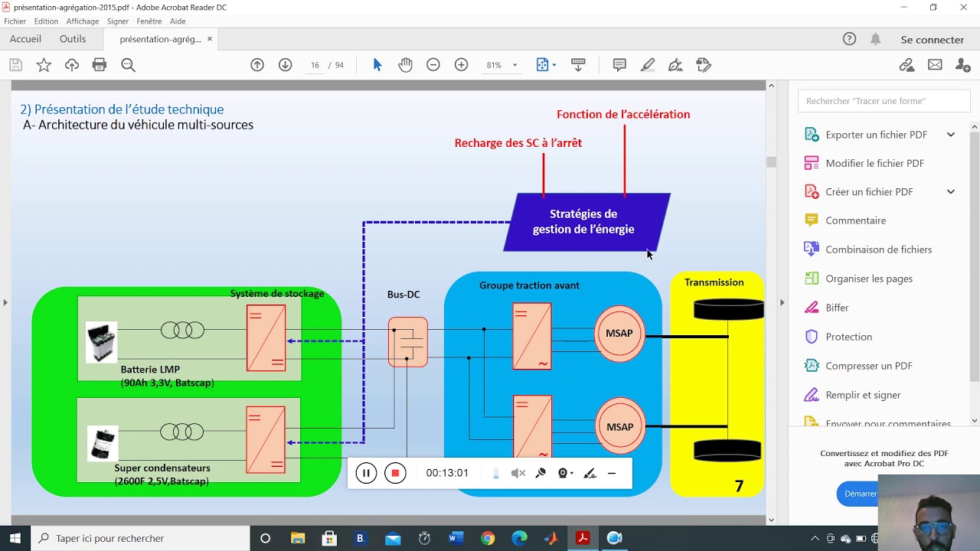
Task: Pause the screen recording
Action: pyautogui.click(x=366, y=473)
